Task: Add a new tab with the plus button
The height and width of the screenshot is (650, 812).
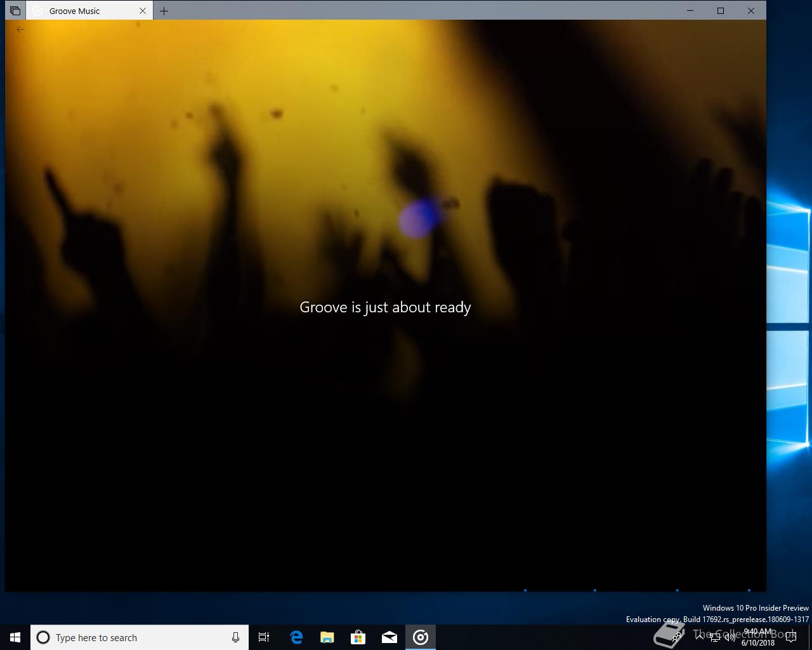Action: (x=164, y=11)
